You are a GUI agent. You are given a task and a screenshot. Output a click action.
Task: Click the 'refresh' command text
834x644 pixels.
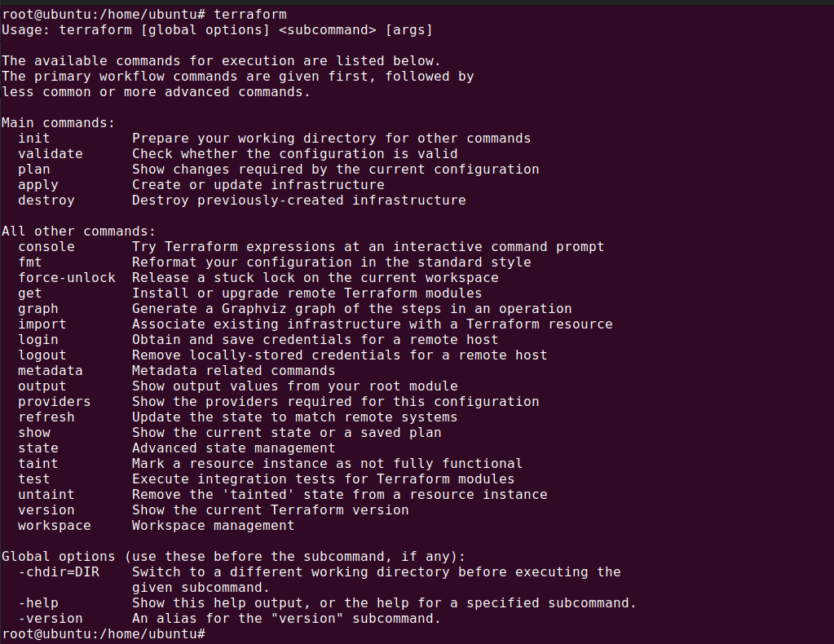[x=46, y=417]
